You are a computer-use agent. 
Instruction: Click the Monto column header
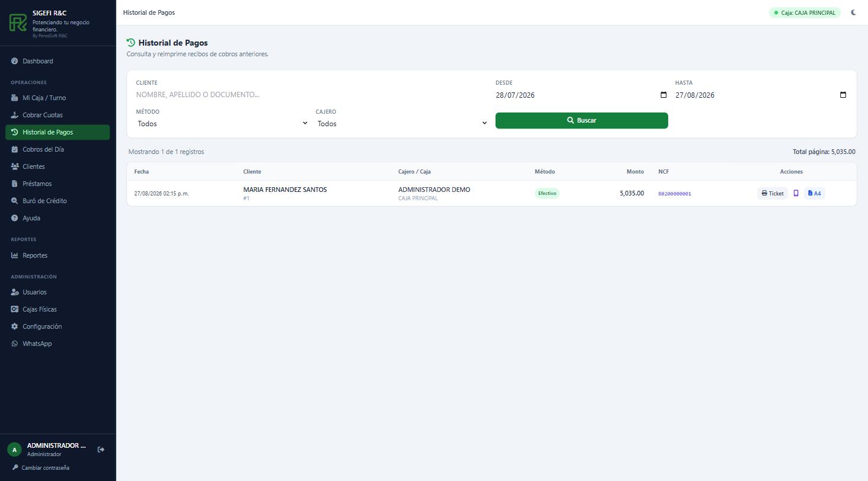coord(635,172)
